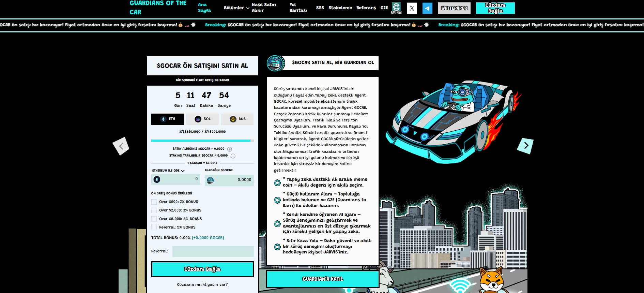Click GUARDIANS OF THE CAR logo

158,8
